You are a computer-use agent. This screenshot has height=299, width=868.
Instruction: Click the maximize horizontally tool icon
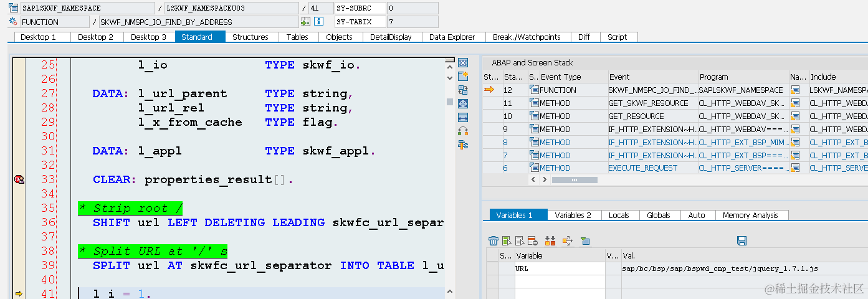coord(463,117)
